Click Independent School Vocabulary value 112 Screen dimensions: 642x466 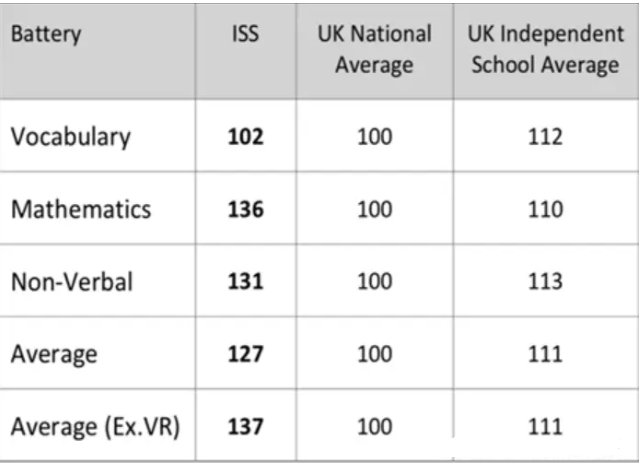coord(545,137)
